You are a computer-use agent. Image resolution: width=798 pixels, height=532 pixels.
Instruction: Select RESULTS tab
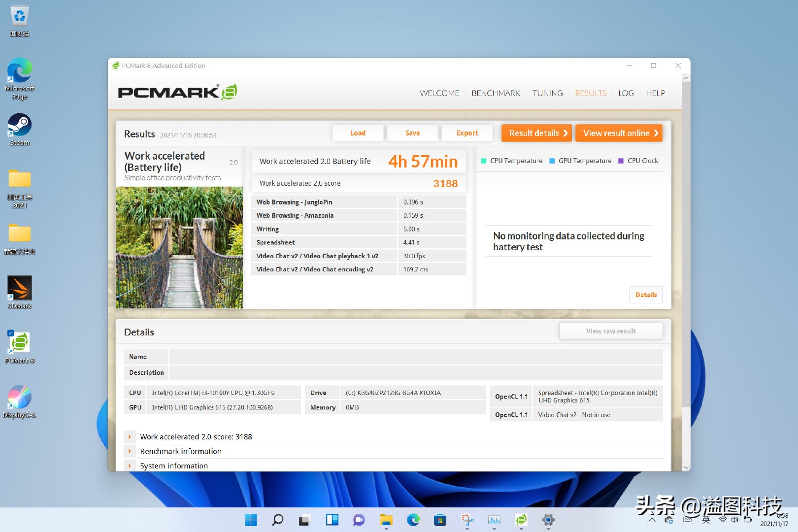tap(591, 93)
